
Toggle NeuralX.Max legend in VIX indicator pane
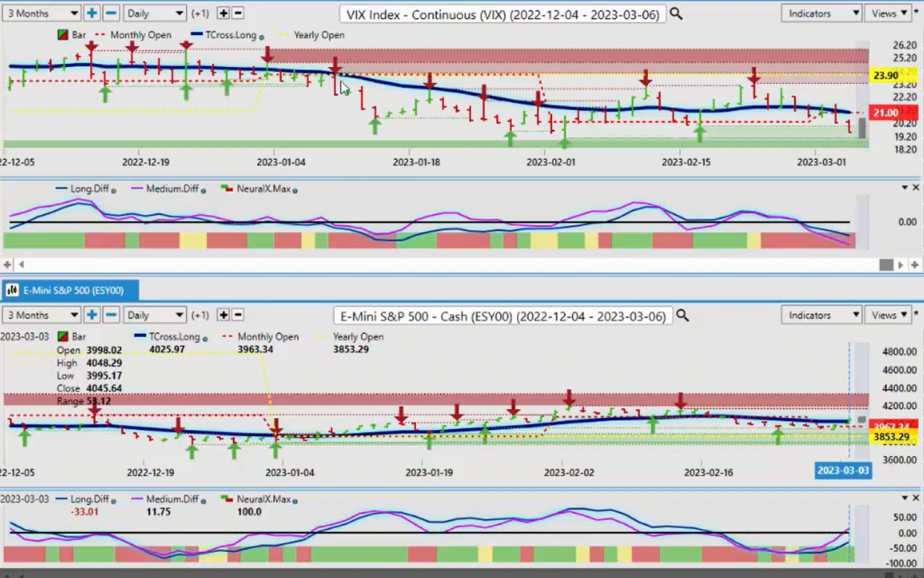(255, 189)
